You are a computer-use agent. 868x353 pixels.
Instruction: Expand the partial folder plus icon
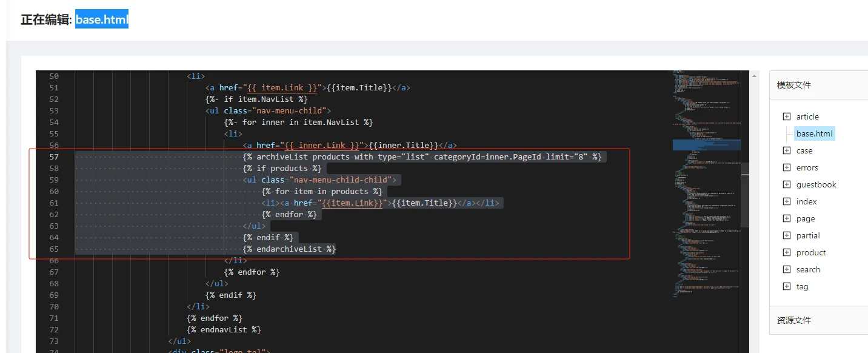point(787,235)
